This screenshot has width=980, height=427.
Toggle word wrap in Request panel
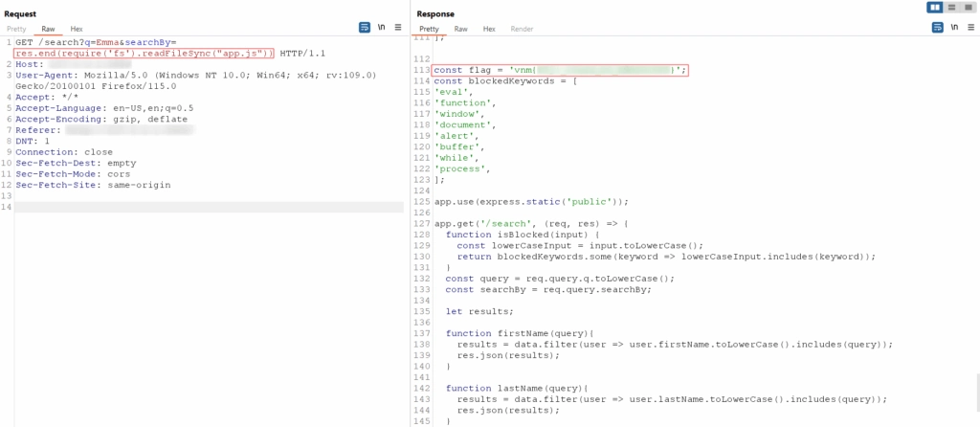[x=365, y=28]
